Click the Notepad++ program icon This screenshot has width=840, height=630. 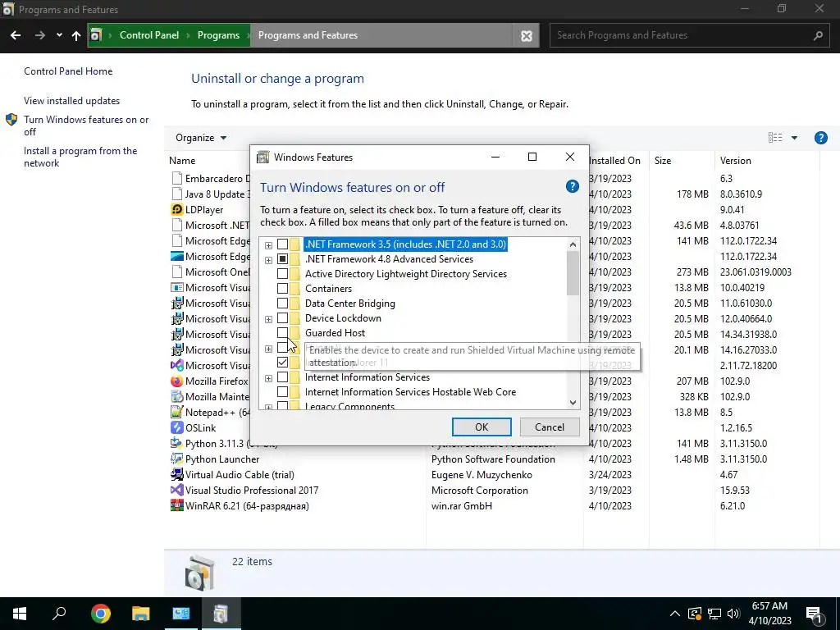177,412
